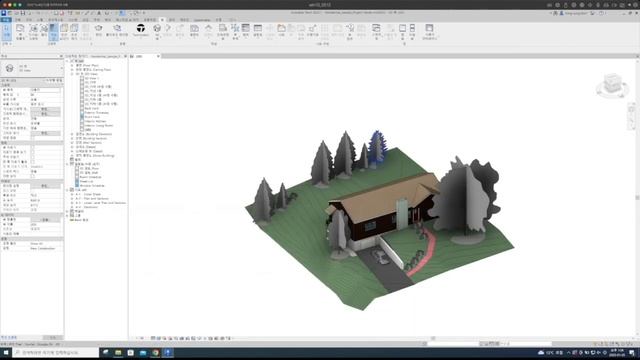Toggle the Far Clip Active checkbox

[33, 162]
